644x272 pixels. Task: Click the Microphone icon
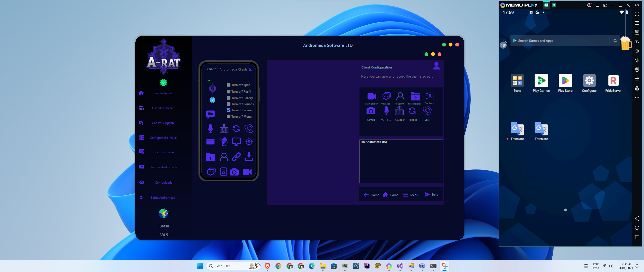coord(386,111)
